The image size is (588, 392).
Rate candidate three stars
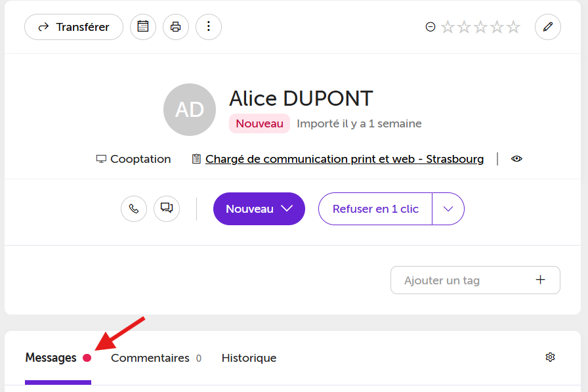tap(481, 27)
